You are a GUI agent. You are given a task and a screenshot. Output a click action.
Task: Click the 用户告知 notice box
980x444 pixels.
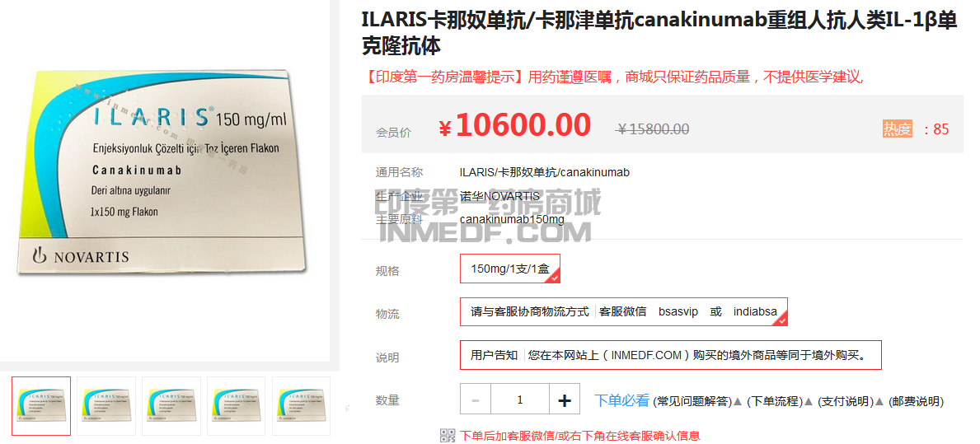click(671, 355)
